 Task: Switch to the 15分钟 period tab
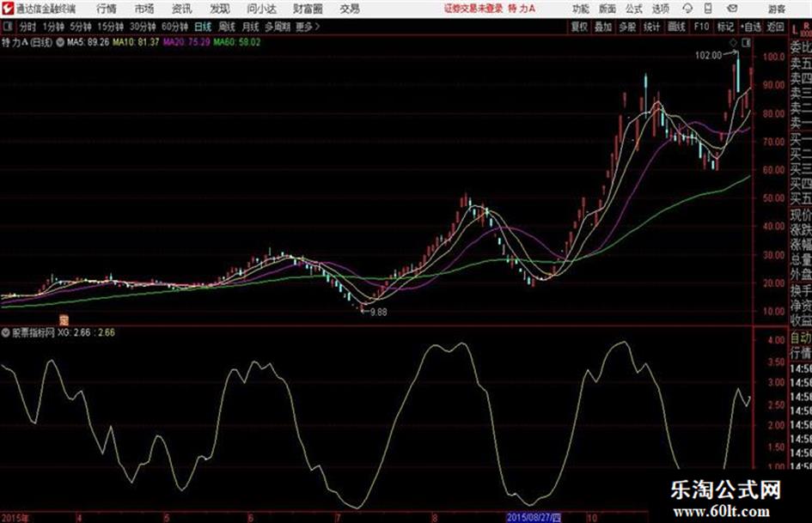pyautogui.click(x=110, y=27)
